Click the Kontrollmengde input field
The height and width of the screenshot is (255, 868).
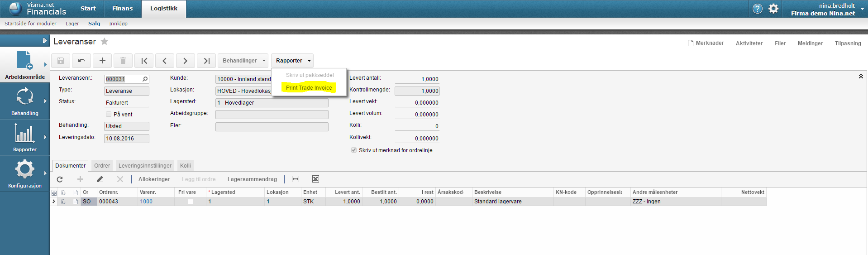pos(417,91)
